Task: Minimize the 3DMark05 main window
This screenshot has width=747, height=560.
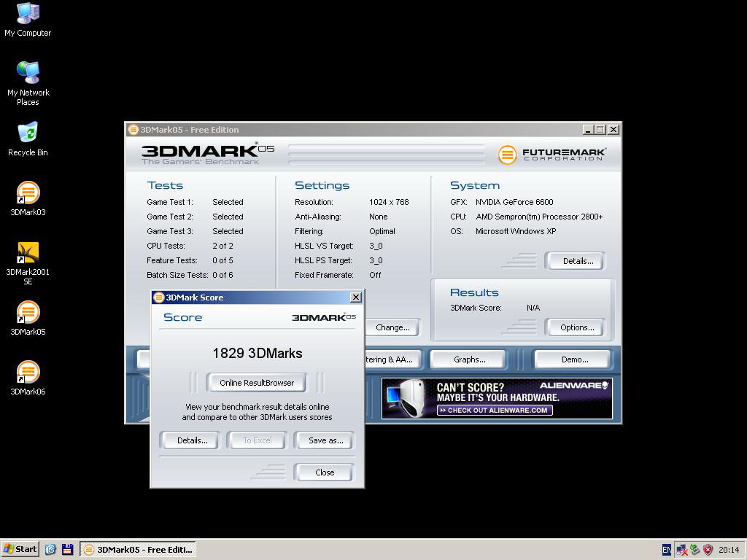Action: coord(589,130)
